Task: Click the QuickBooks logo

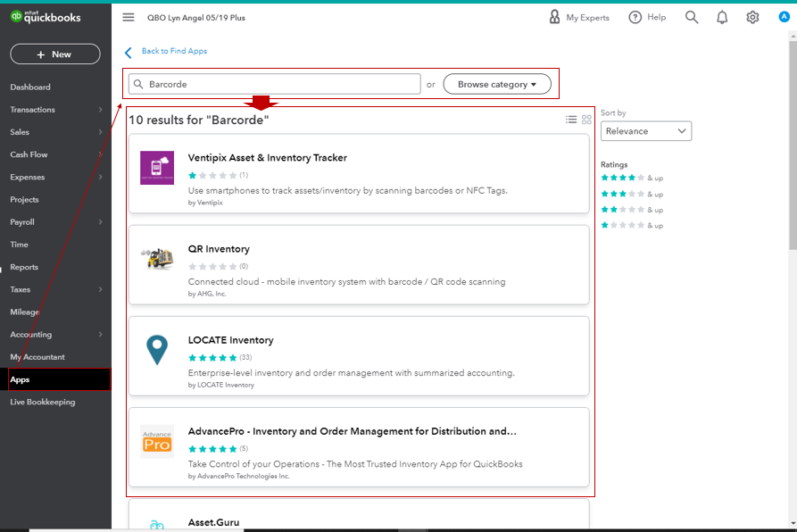Action: click(46, 17)
